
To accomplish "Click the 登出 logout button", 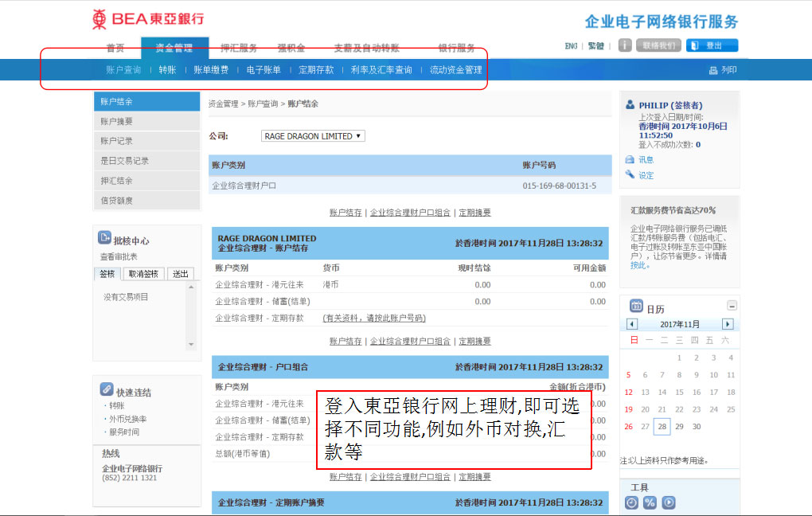I will point(712,45).
